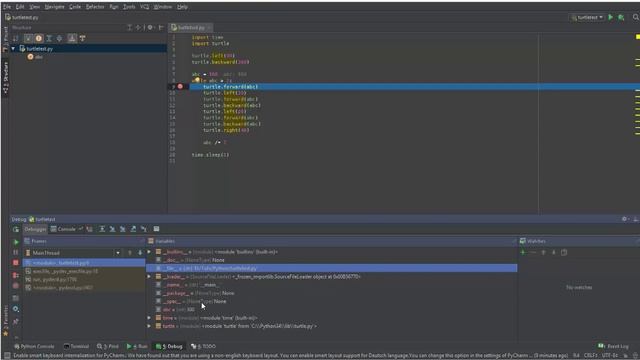Stop the debug session red square
Image resolution: width=640 pixels, height=360 pixels.
pos(16,263)
